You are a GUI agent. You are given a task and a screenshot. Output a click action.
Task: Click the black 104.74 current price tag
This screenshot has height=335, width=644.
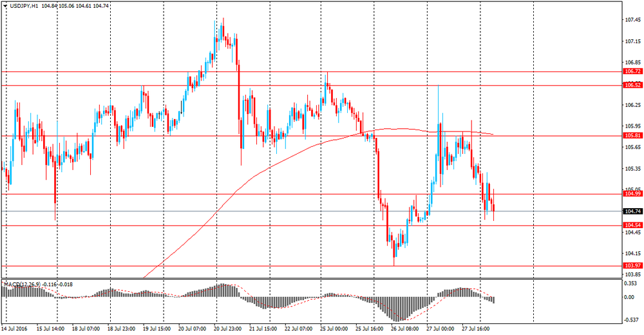633,211
